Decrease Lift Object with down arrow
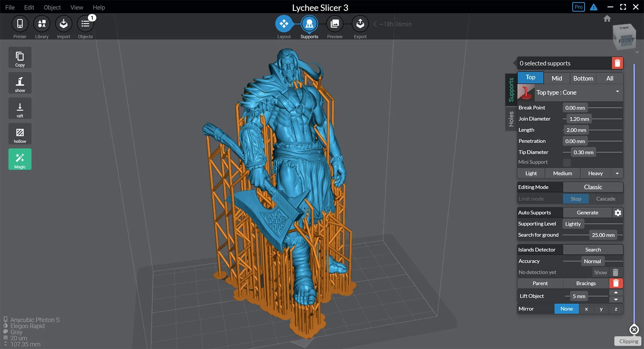This screenshot has height=349, width=644. click(616, 300)
